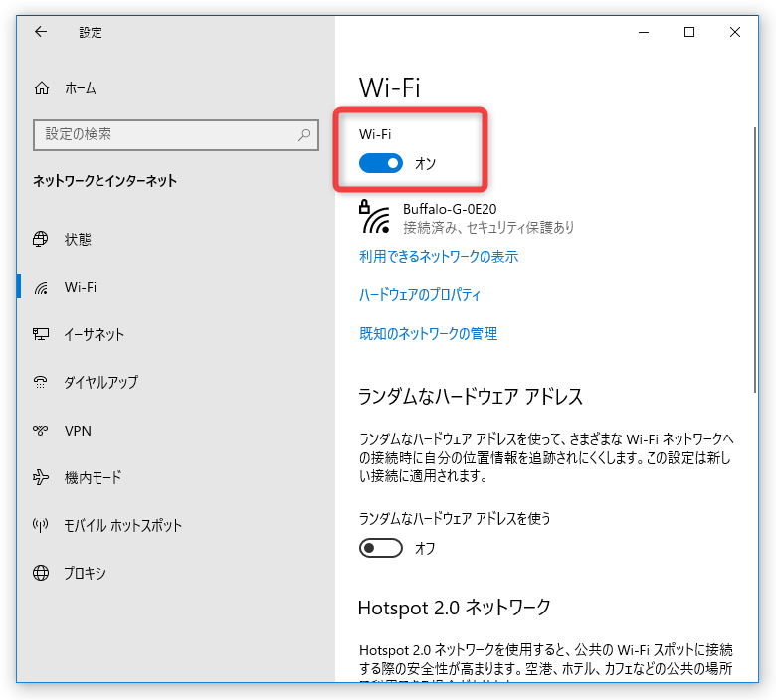
Task: Click the イーサネット monitor icon
Action: click(x=41, y=334)
